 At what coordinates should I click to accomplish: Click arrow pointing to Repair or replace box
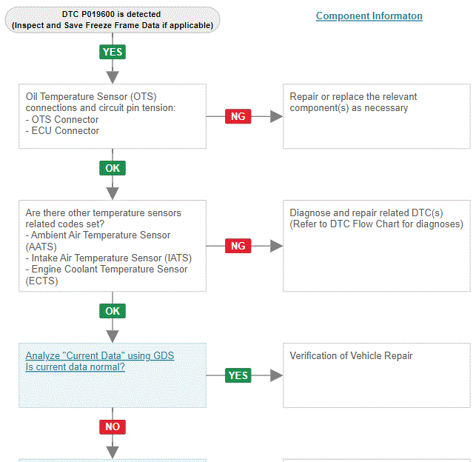pos(276,116)
